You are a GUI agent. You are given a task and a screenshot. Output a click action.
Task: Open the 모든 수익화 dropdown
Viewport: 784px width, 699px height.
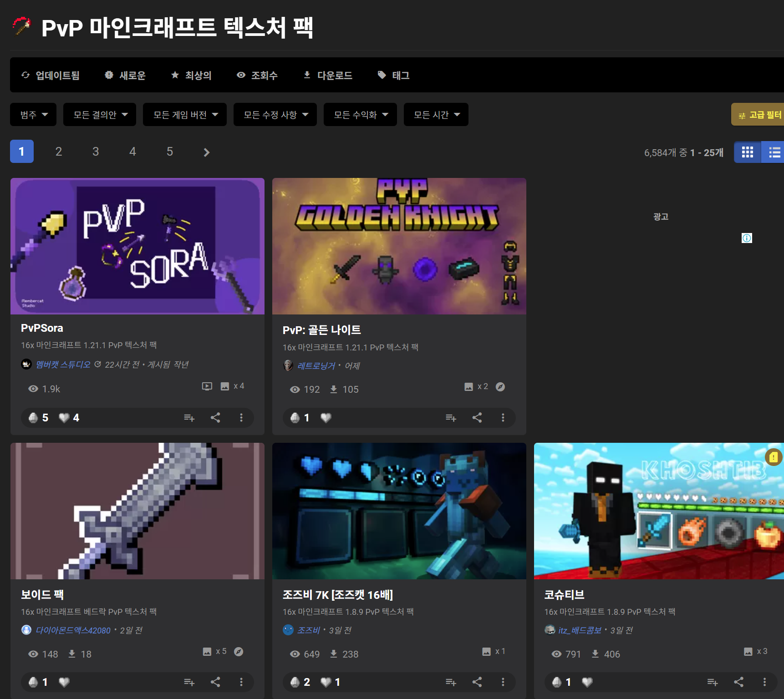click(x=360, y=115)
